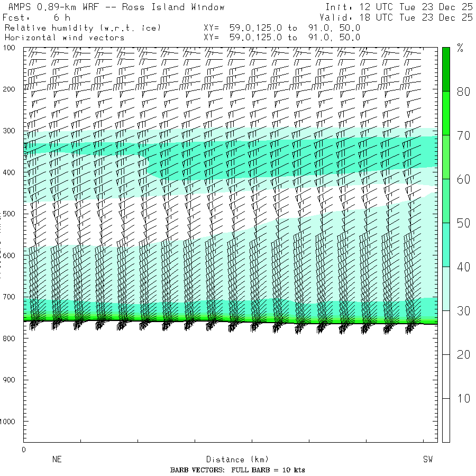Screen dimensions: 476x476
Task: Click the NE endpoint label below the plot
Action: pyautogui.click(x=57, y=460)
